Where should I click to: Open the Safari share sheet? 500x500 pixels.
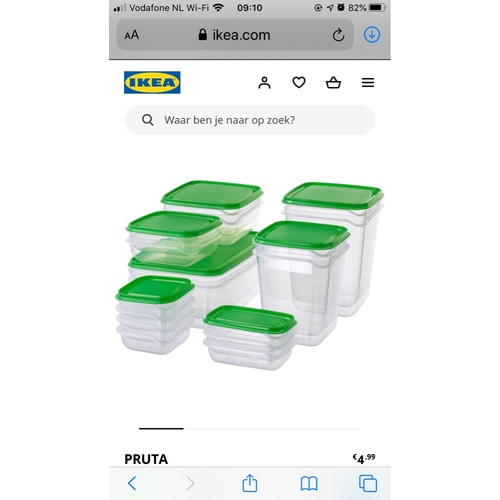[250, 483]
